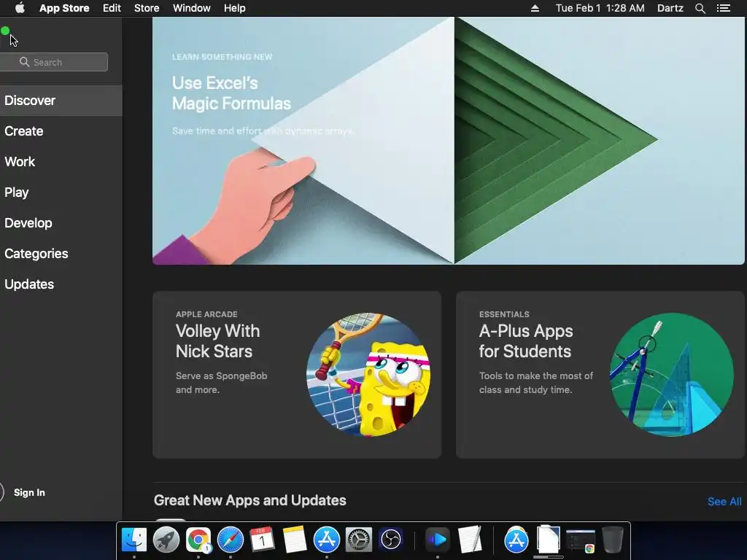Go to the Create section
This screenshot has width=747, height=560.
[x=61, y=131]
